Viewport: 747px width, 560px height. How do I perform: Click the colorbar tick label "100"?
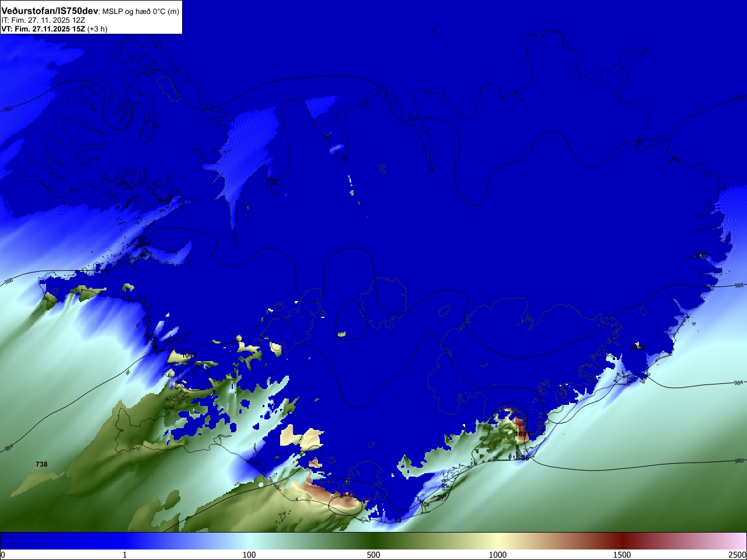pos(249,555)
